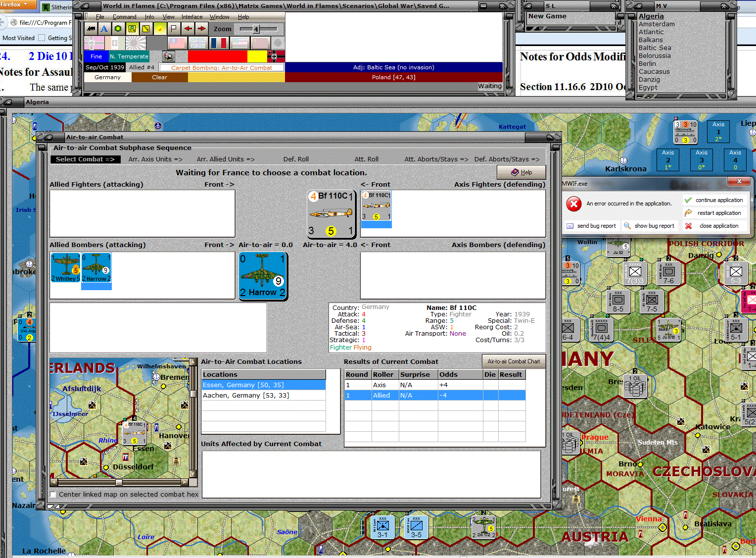Click the yellow sun toolbar icon
Image resolution: width=756 pixels, height=558 pixels.
(160, 29)
